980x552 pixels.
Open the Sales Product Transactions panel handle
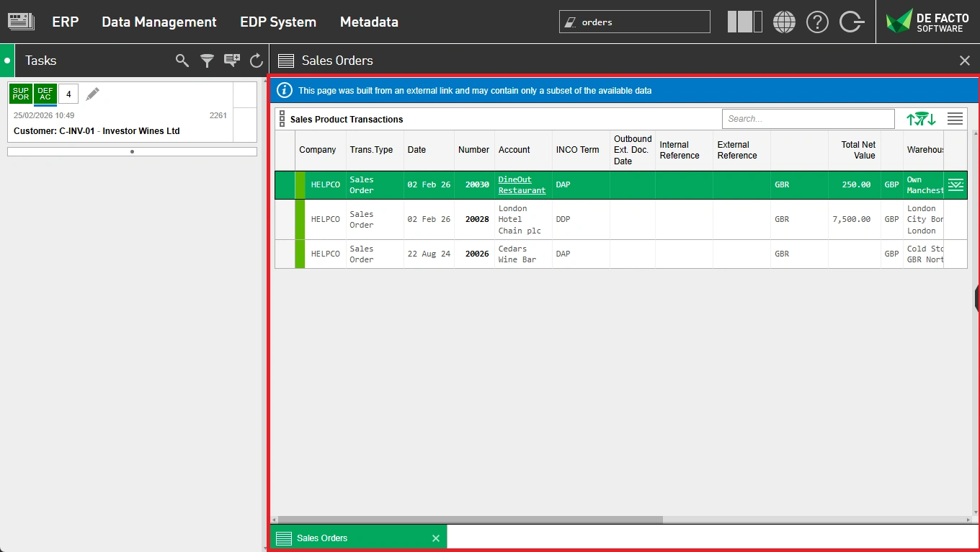(282, 118)
